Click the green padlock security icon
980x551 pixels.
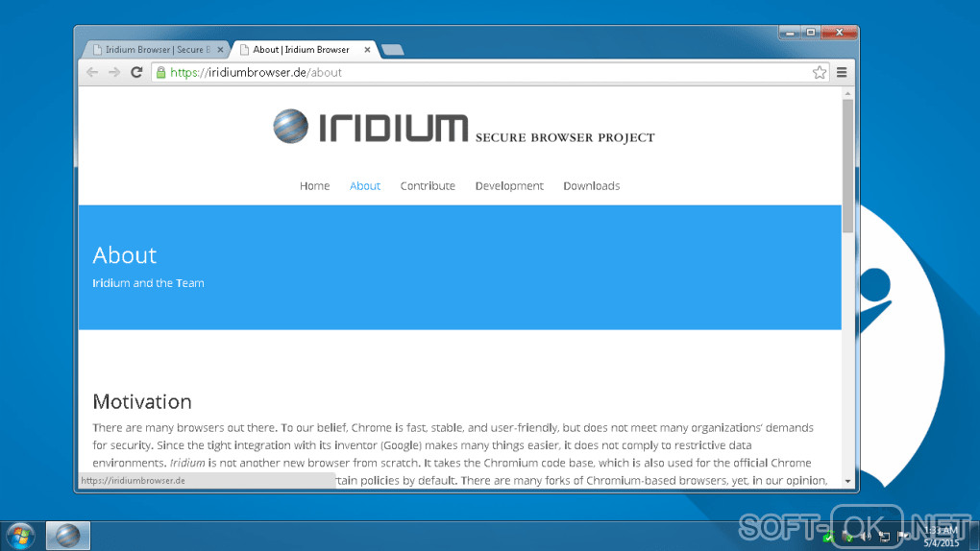(160, 72)
